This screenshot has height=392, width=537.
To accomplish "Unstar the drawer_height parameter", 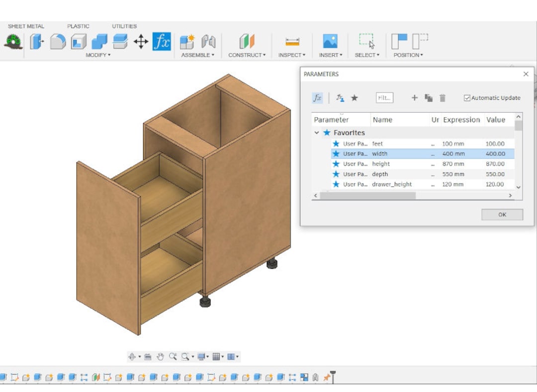I will (336, 184).
